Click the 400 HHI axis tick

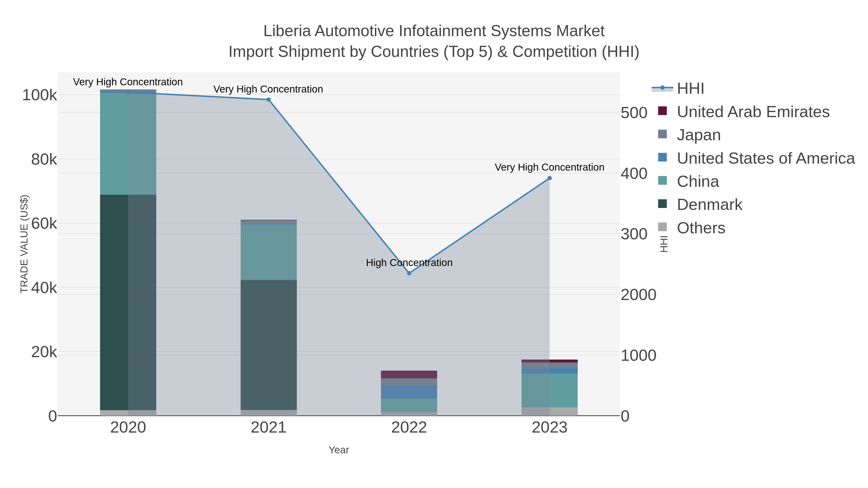click(634, 174)
